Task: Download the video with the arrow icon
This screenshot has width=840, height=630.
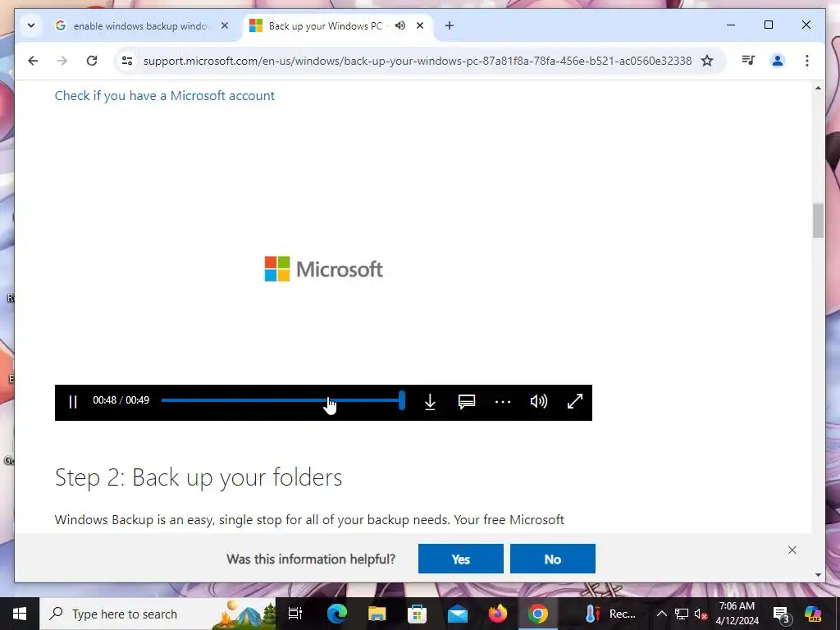Action: tap(430, 402)
